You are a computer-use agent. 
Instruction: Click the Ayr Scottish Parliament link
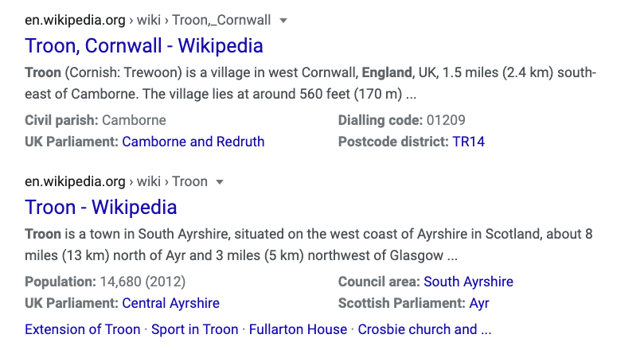(x=479, y=303)
